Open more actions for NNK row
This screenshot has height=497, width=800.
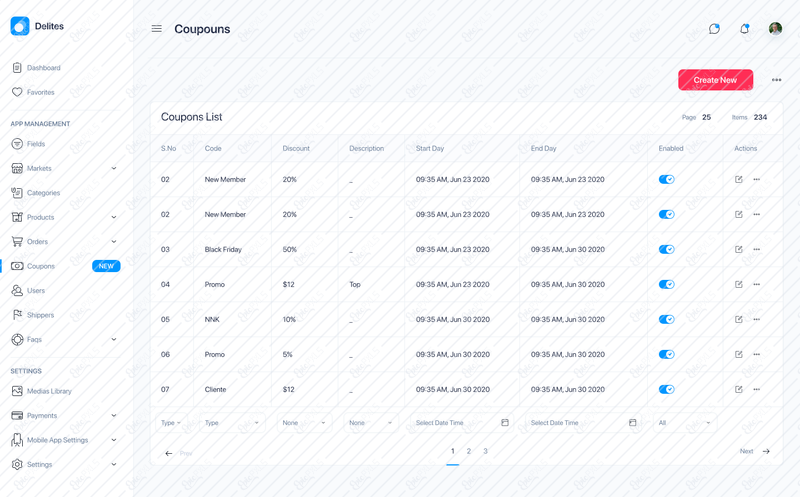pyautogui.click(x=757, y=319)
